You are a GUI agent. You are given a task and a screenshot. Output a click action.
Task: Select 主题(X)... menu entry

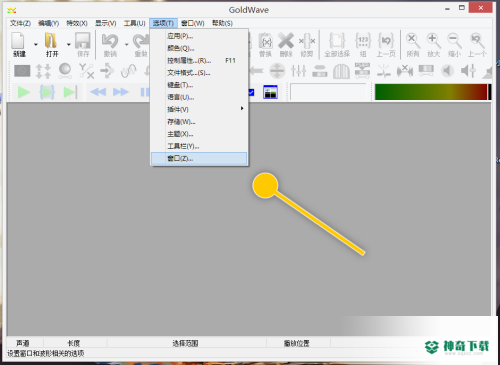coord(199,134)
